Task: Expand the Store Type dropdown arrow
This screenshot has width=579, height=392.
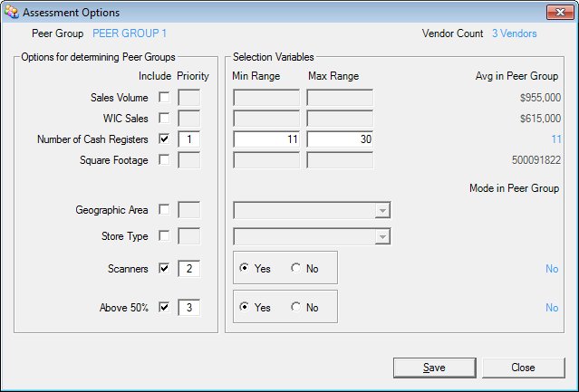Action: (x=382, y=236)
